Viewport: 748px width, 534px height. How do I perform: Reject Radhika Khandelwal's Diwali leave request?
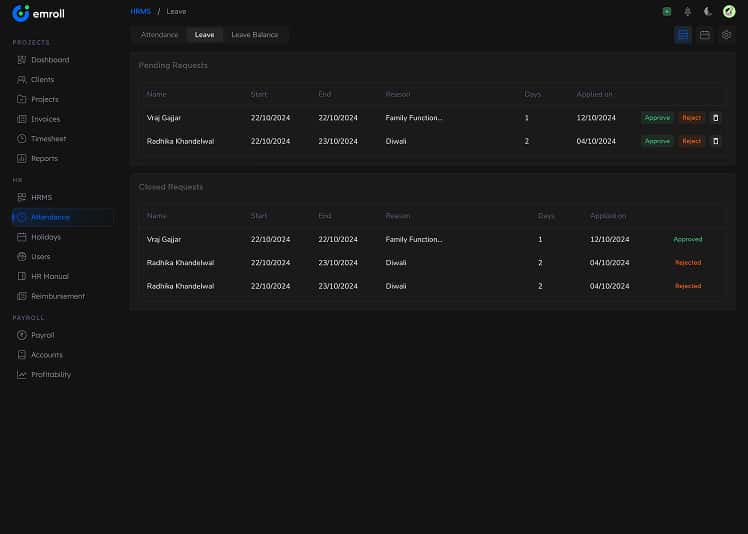691,141
